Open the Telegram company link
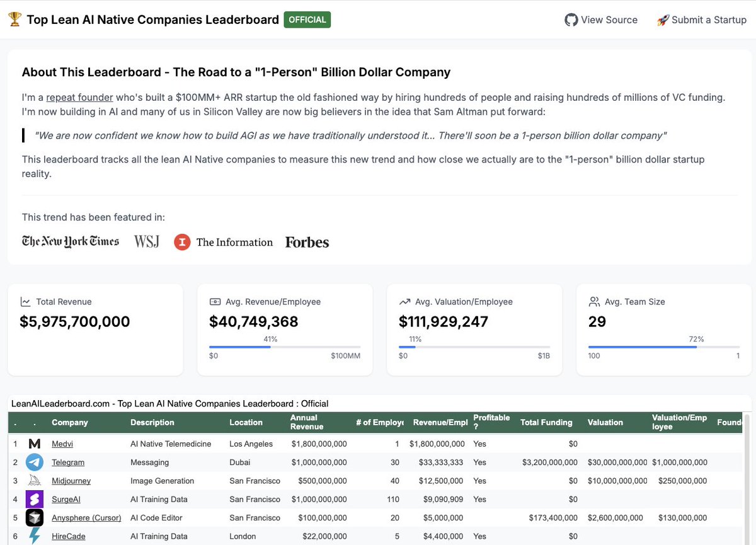The image size is (756, 545). pos(68,462)
